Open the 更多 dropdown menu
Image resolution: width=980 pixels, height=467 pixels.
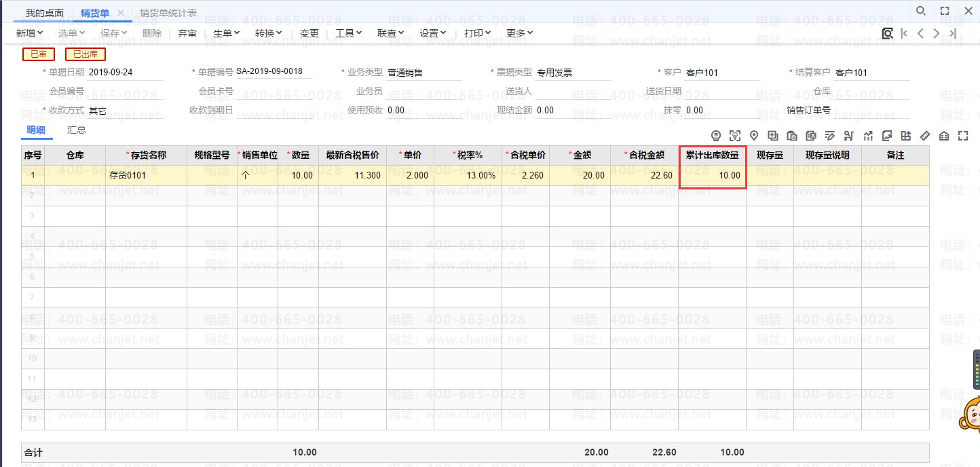click(520, 33)
